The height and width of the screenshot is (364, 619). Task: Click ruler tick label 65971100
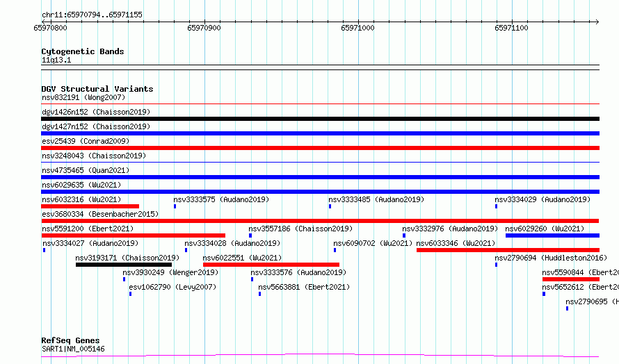(x=511, y=28)
